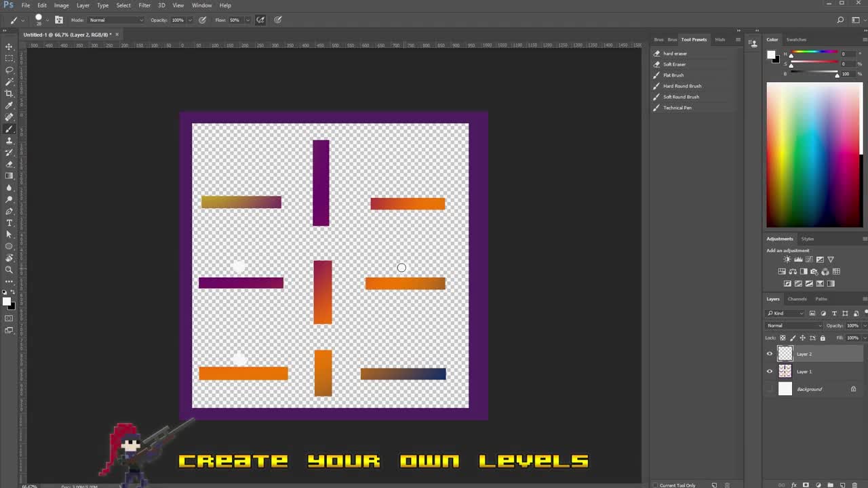Hide Layer 2 using its eye icon

769,354
